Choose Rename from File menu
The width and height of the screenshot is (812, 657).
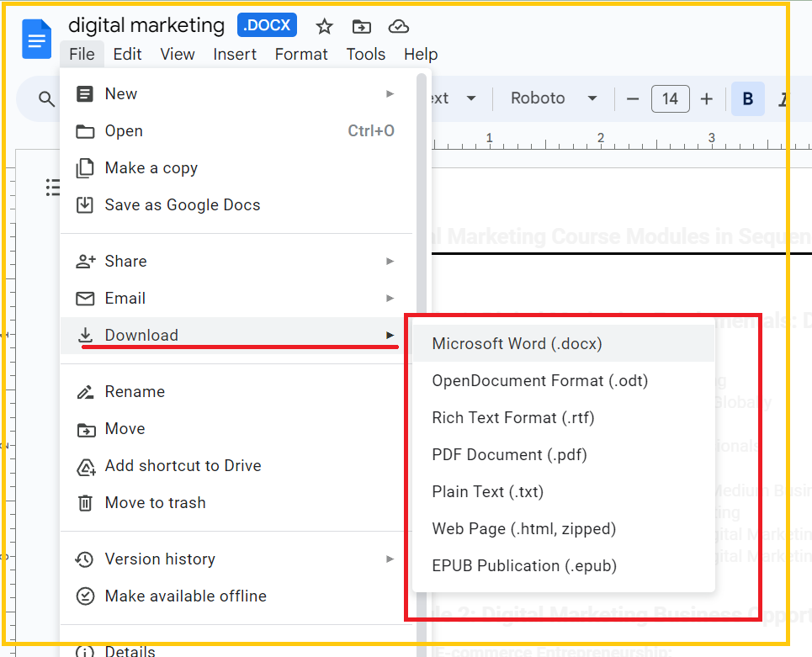click(236, 392)
